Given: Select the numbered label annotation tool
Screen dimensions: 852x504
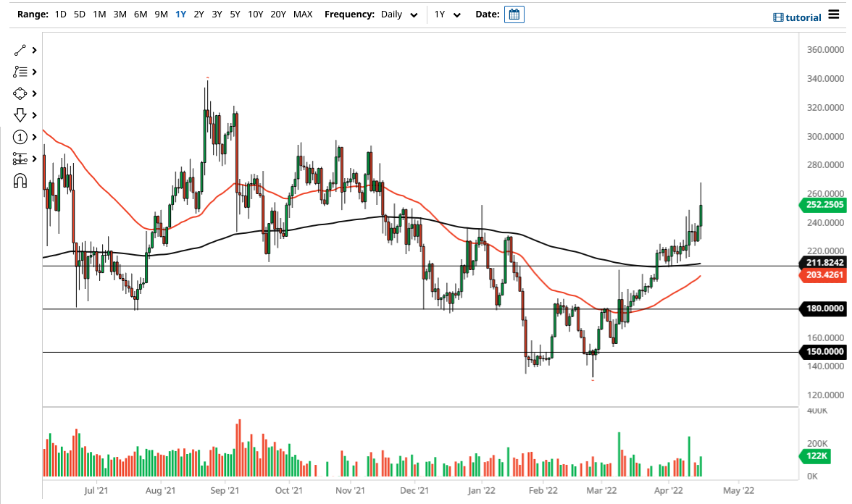Looking at the screenshot, I should click(20, 137).
